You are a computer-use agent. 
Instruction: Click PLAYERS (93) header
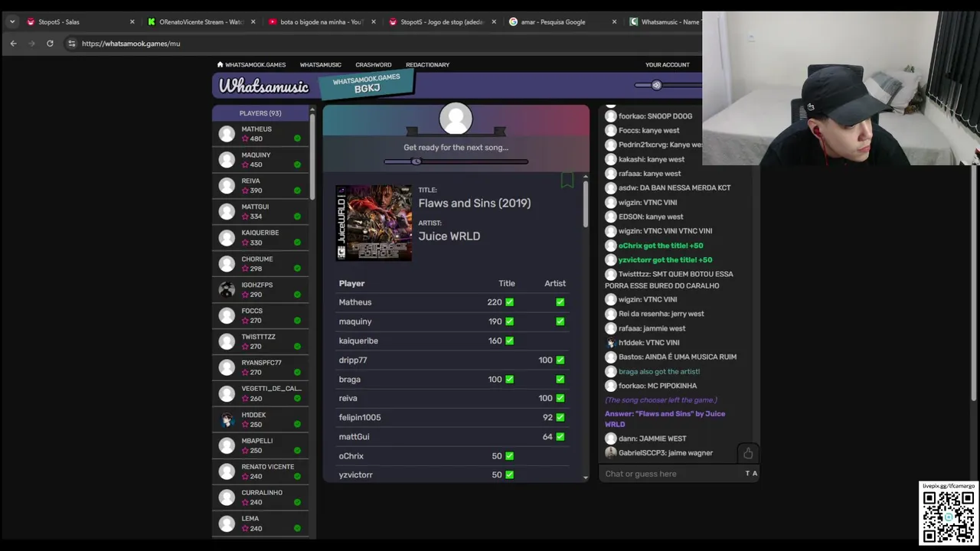click(260, 113)
